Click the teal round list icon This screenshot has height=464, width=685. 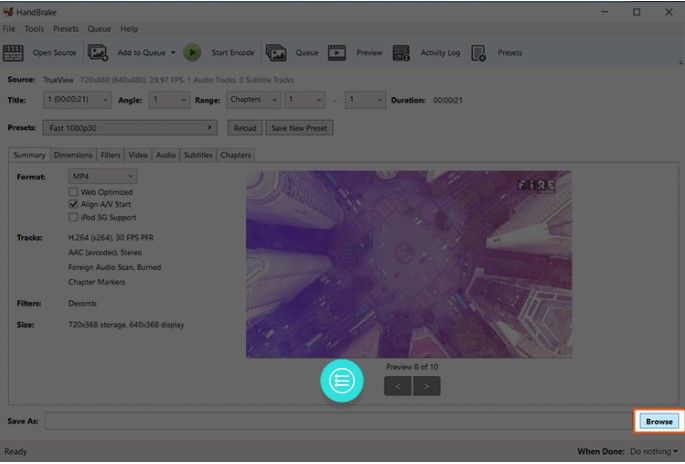[342, 381]
